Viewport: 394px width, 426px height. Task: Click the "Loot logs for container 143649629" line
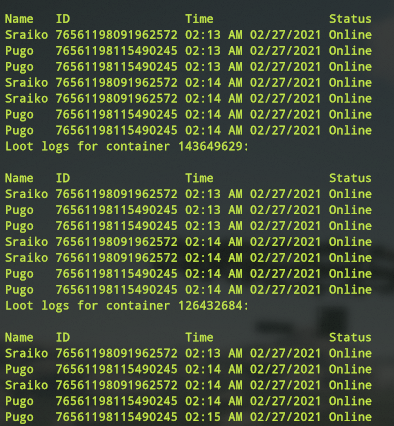127,146
